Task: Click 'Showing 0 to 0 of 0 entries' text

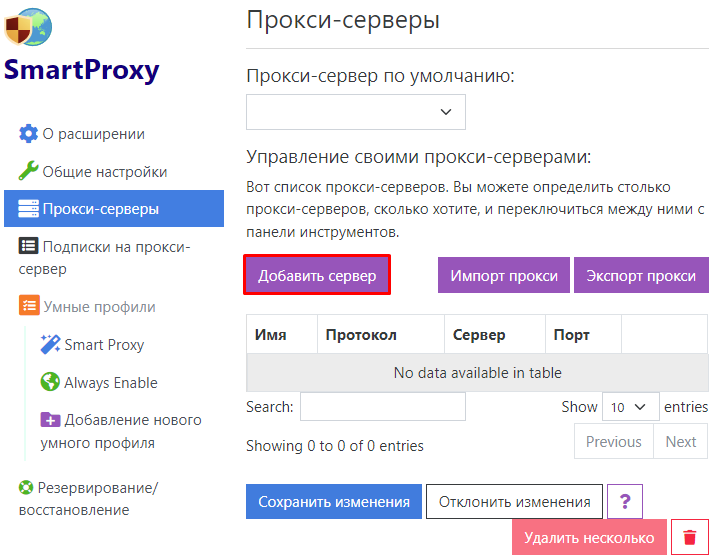Action: tap(335, 446)
